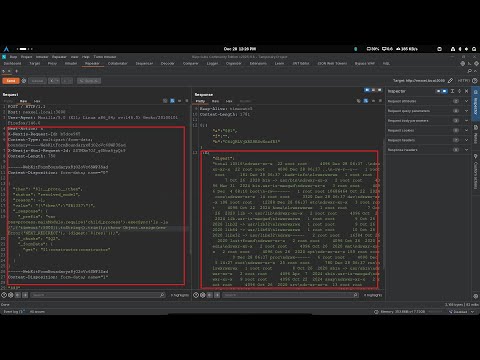Screen dimensions: 480x360
Task: Switch to the Proxy tab
Action: pyautogui.click(x=52, y=63)
